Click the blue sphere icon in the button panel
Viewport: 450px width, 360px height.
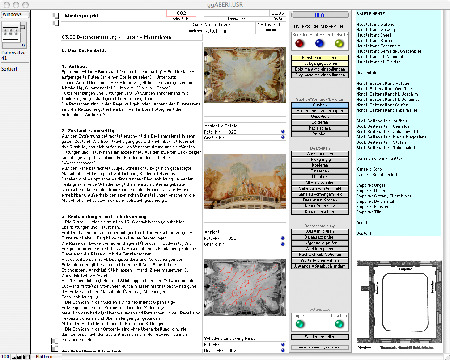tap(319, 43)
